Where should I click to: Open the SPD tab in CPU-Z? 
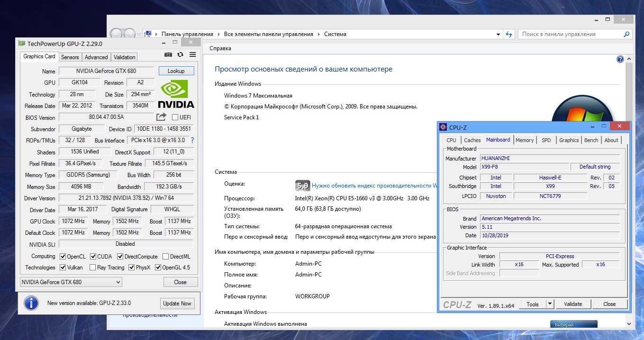[x=546, y=140]
